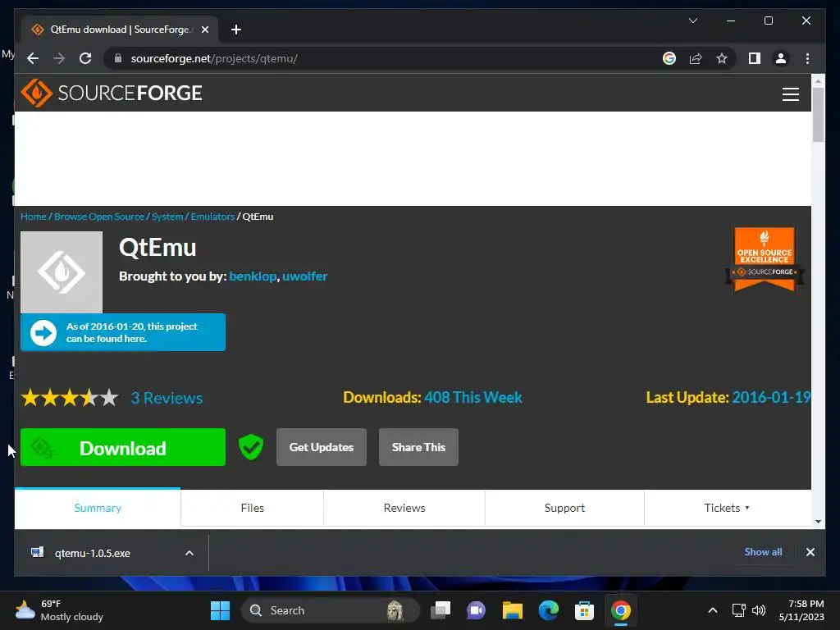Viewport: 840px width, 630px height.
Task: Open the Windows Start menu
Action: point(220,610)
